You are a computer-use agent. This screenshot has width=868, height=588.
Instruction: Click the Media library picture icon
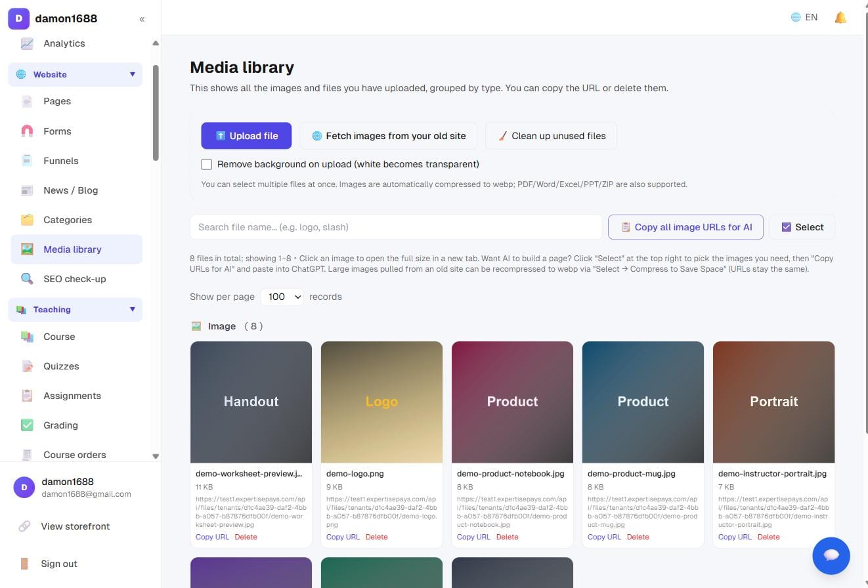[x=27, y=249]
